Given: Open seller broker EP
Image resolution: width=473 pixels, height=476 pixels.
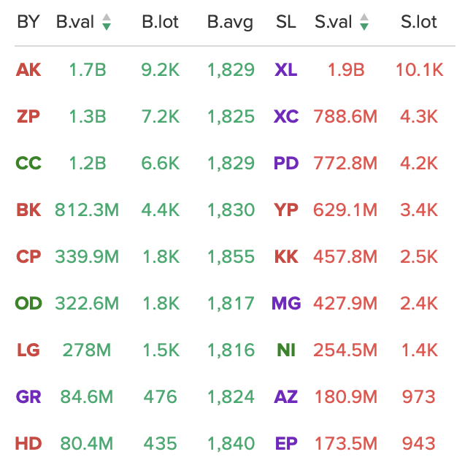Looking at the screenshot, I should [286, 444].
